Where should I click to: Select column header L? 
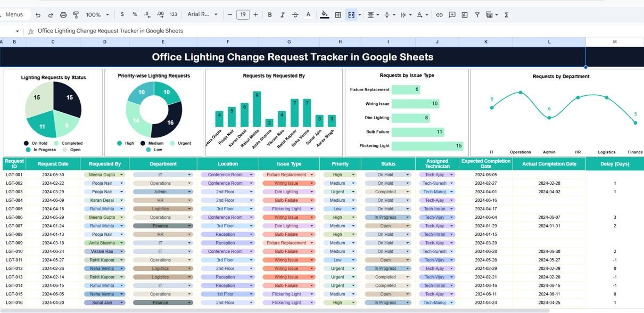pyautogui.click(x=549, y=42)
